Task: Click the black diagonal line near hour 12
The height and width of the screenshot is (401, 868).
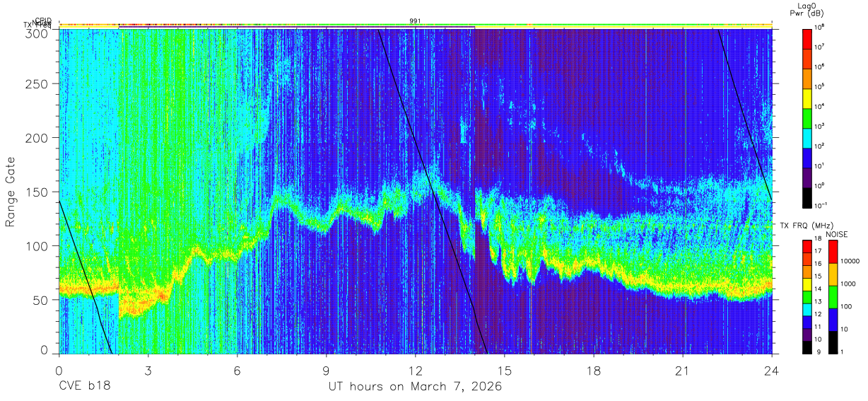Action: [433, 191]
